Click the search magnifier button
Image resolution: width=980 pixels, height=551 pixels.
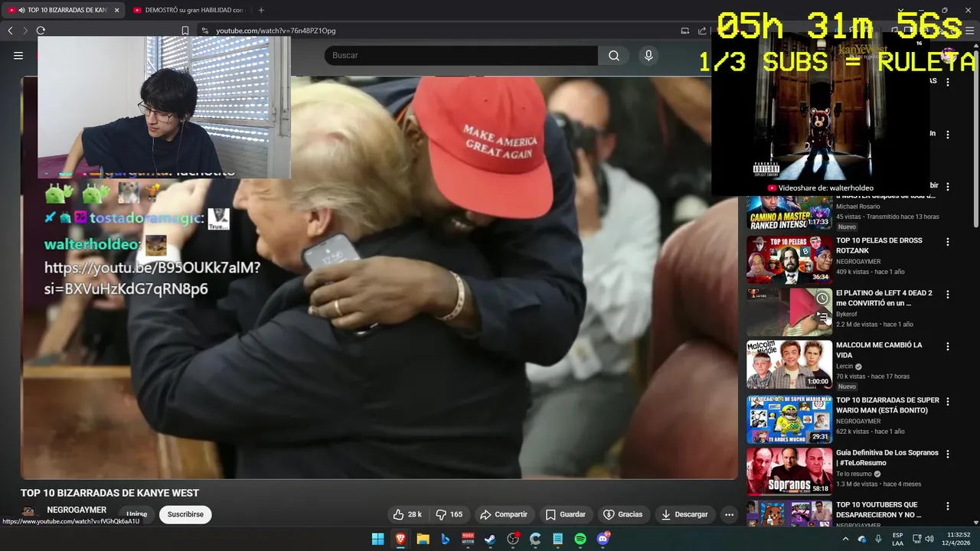click(614, 55)
